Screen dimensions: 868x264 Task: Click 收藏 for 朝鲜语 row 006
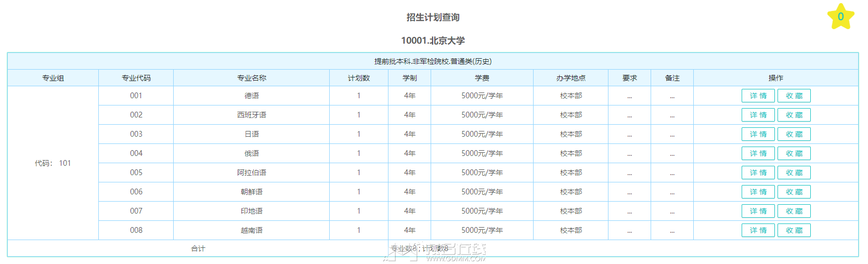(794, 192)
